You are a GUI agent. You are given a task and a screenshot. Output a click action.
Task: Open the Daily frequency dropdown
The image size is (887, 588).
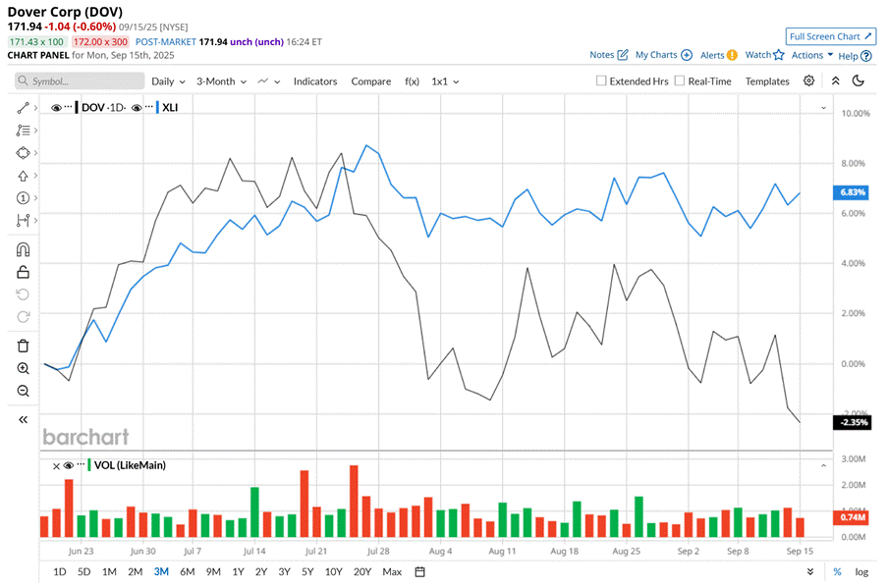(x=168, y=81)
